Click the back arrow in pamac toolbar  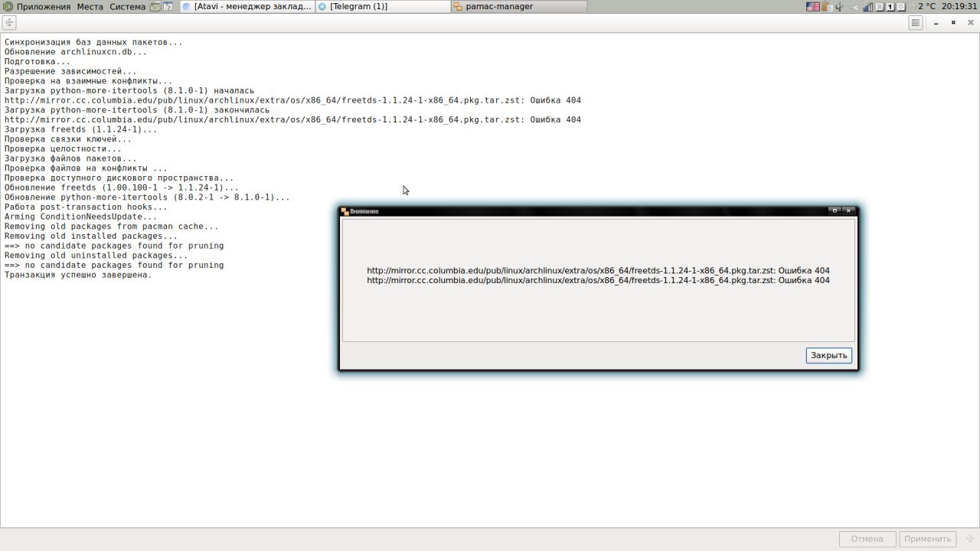[x=9, y=23]
